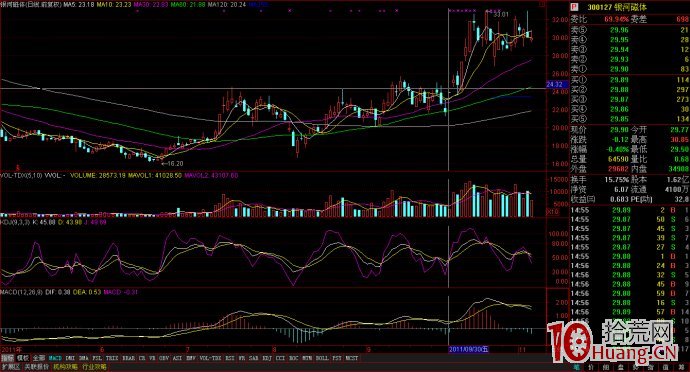Open the OBV indicator tab

coord(164,358)
